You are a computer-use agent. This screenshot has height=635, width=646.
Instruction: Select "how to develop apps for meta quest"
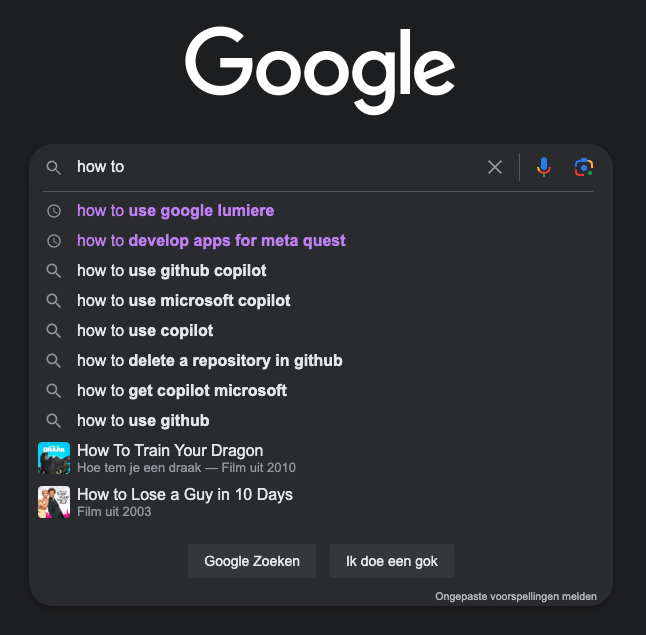click(211, 241)
